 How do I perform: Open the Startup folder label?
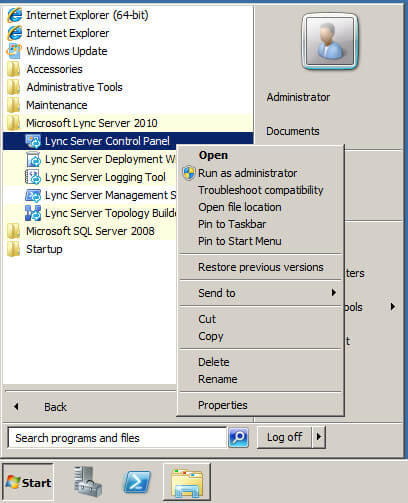tap(44, 249)
